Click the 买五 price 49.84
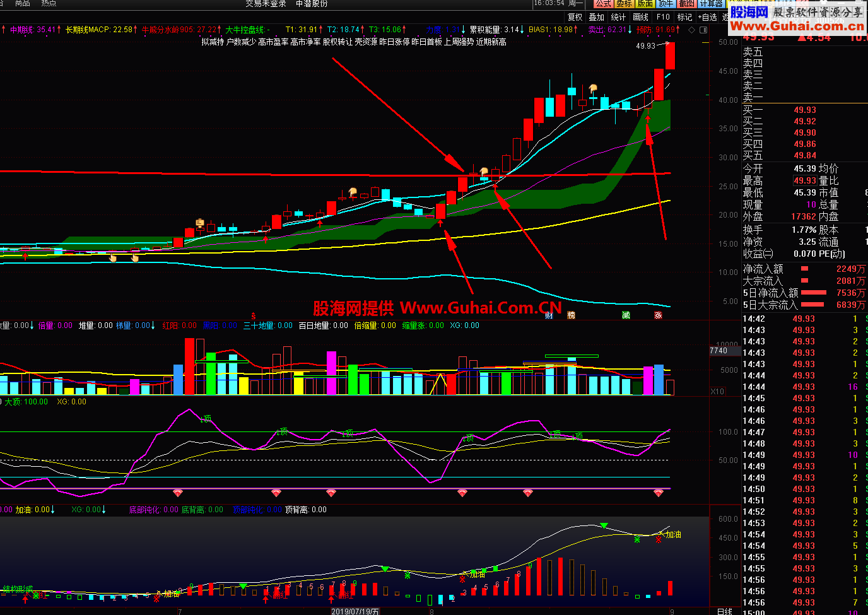868x615 pixels. [x=805, y=155]
